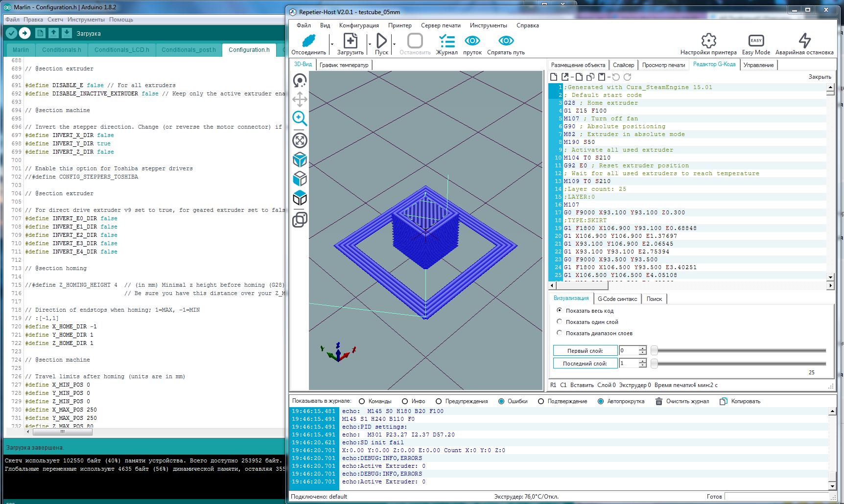The width and height of the screenshot is (844, 504).
Task: Open the Журнал log toggle icon
Action: (446, 41)
